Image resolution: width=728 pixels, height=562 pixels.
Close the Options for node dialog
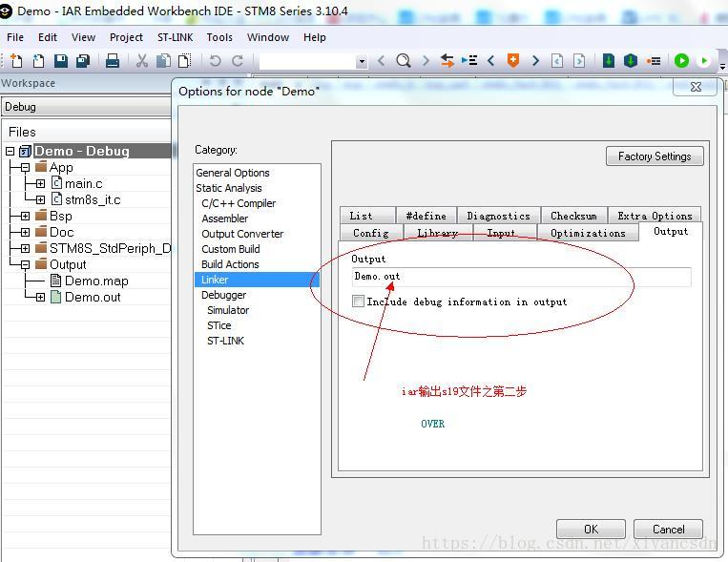[696, 87]
